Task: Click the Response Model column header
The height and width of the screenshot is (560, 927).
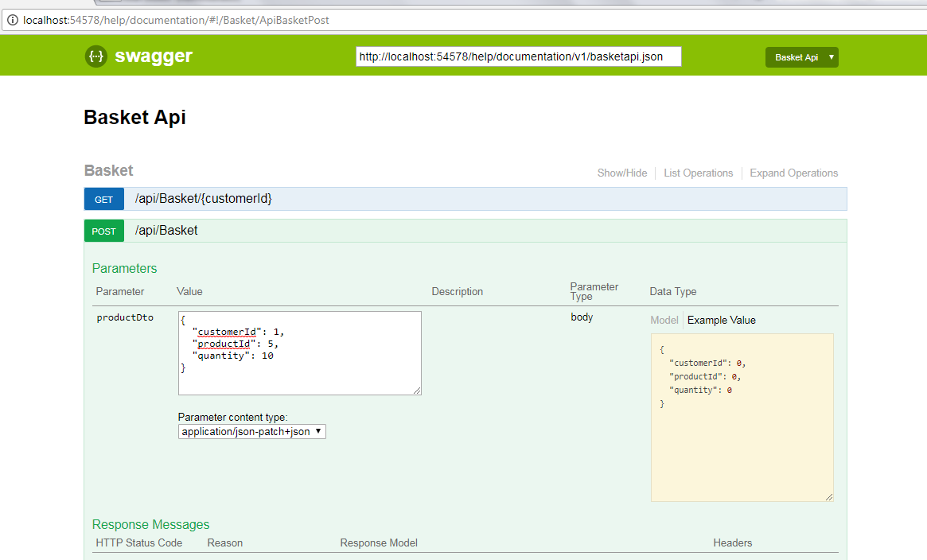Action: (379, 542)
